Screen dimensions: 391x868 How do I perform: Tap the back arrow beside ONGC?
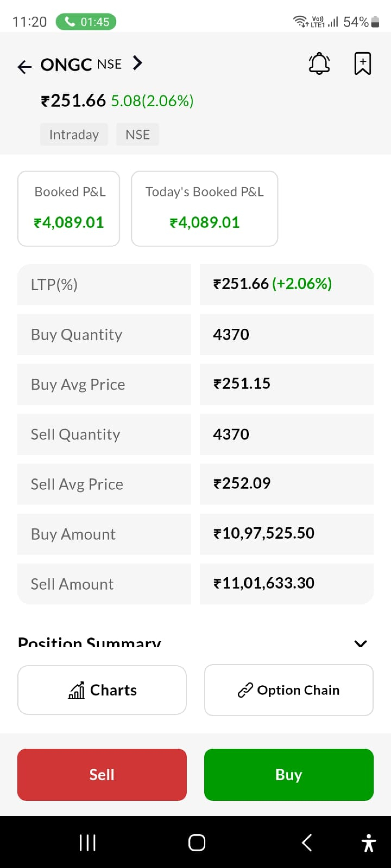click(x=24, y=66)
